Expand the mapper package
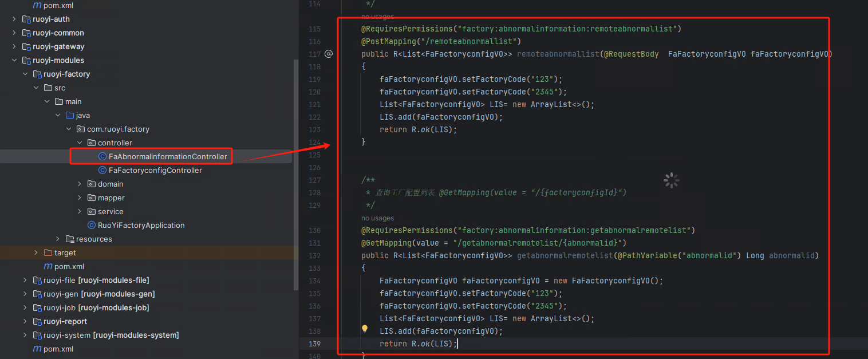 pyautogui.click(x=80, y=198)
